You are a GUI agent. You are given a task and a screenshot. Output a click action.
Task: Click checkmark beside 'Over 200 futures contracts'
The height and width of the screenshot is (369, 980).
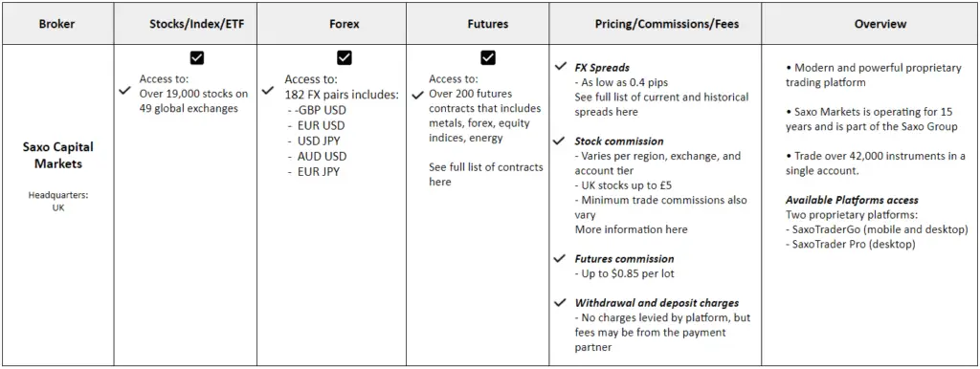point(418,96)
